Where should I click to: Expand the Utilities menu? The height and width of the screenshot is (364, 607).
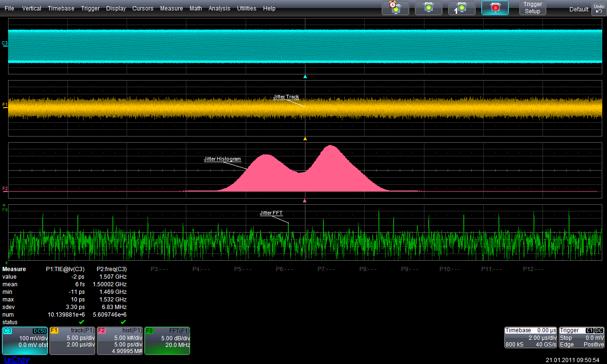click(x=247, y=9)
